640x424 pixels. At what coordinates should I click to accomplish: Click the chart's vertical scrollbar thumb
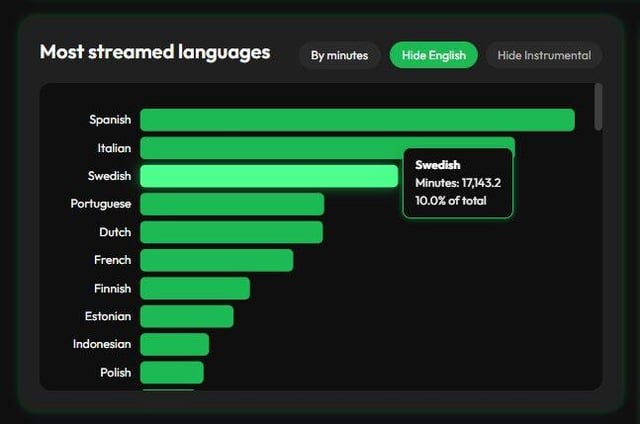[x=598, y=107]
